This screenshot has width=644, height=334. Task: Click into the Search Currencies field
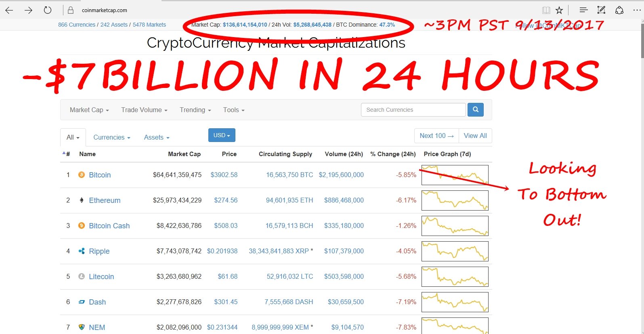pyautogui.click(x=413, y=110)
